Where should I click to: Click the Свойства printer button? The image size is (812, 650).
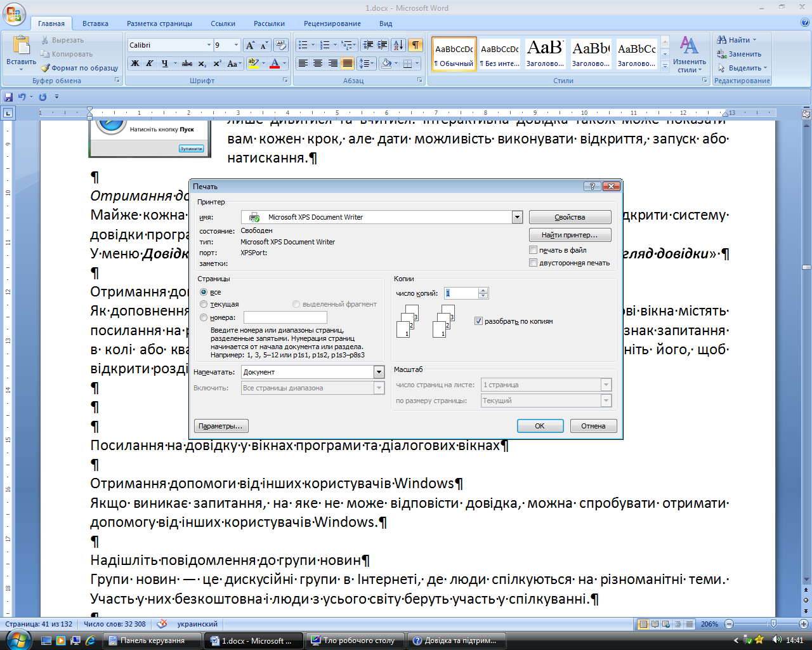[570, 217]
